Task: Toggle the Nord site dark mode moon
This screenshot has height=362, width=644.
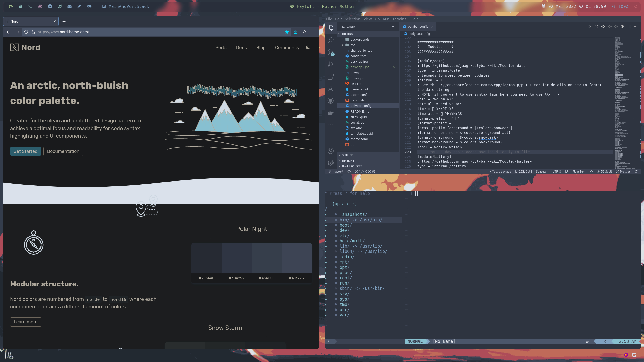Action: [308, 47]
